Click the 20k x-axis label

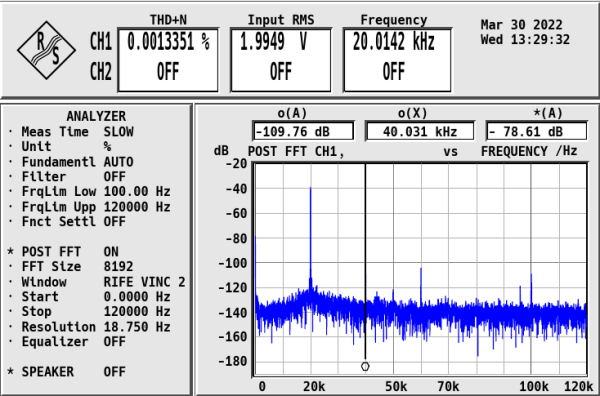pos(314,387)
